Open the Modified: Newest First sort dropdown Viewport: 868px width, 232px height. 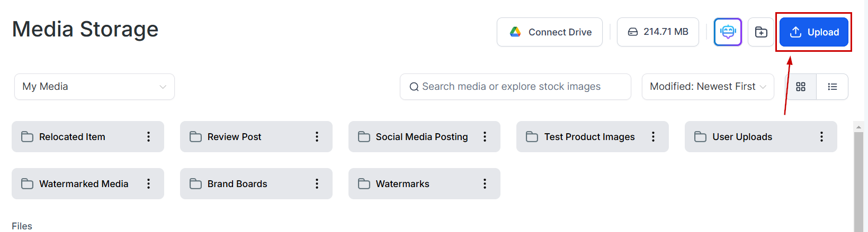(x=708, y=87)
